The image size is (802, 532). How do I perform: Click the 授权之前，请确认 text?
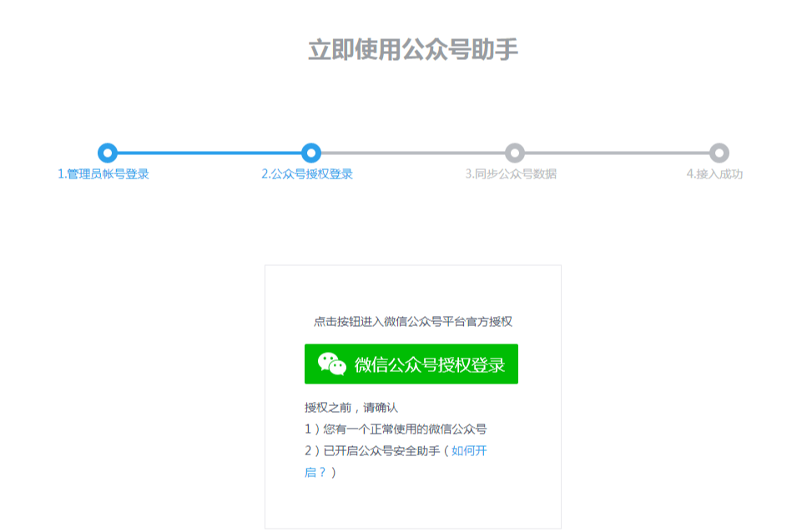click(x=351, y=408)
